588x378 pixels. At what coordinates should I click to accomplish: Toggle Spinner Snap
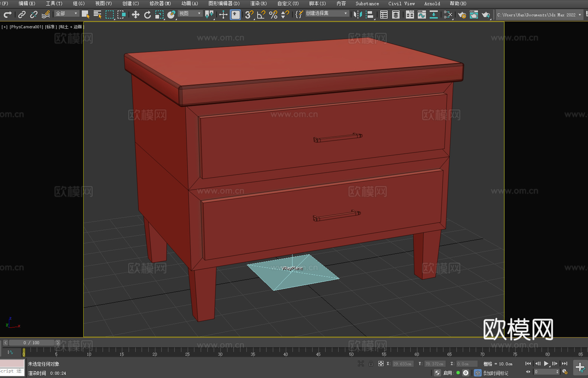click(285, 14)
